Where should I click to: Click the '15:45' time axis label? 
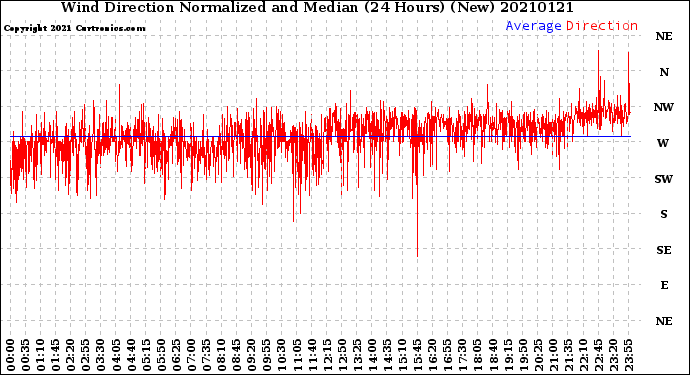tap(417, 356)
